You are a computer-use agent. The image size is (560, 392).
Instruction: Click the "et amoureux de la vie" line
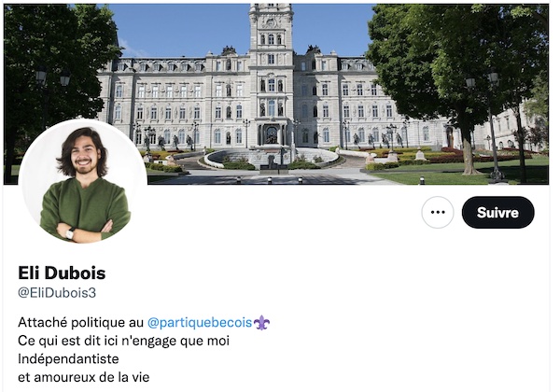(84, 377)
